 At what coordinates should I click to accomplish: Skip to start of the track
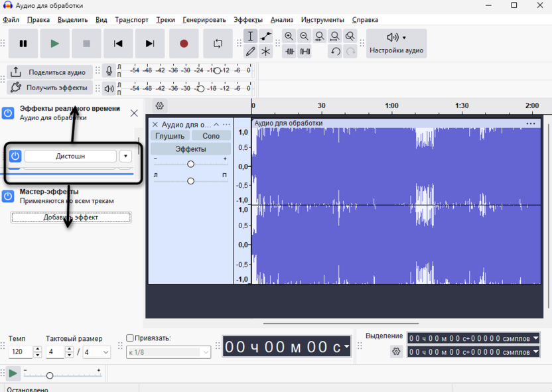pos(118,44)
